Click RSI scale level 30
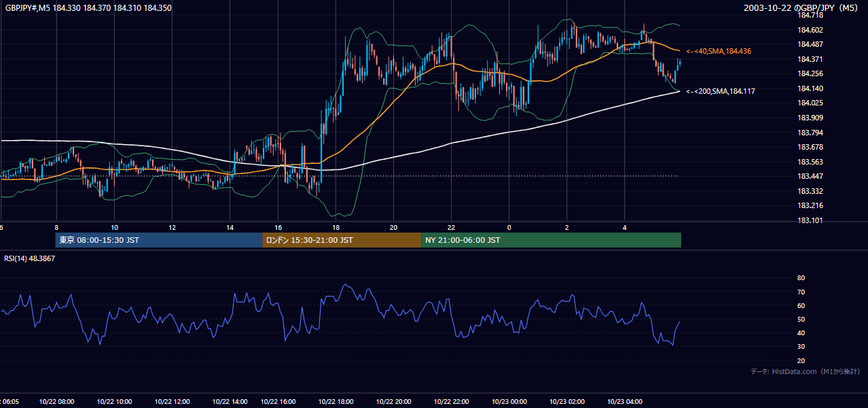The height and width of the screenshot is (408, 868). coord(801,347)
